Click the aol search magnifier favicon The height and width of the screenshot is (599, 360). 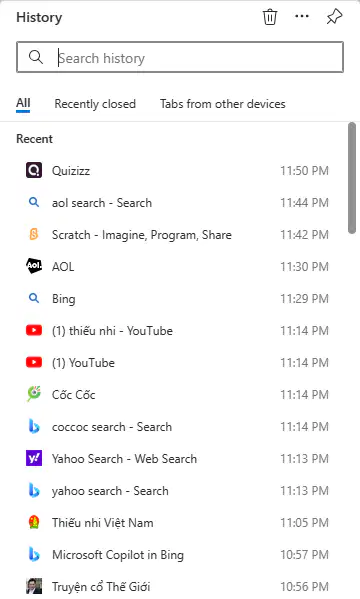34,202
